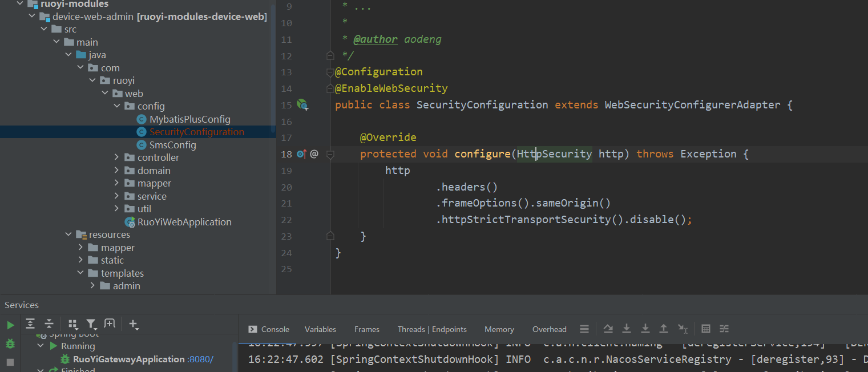868x372 pixels.
Task: Click the @author tag in the comment
Action: (376, 39)
